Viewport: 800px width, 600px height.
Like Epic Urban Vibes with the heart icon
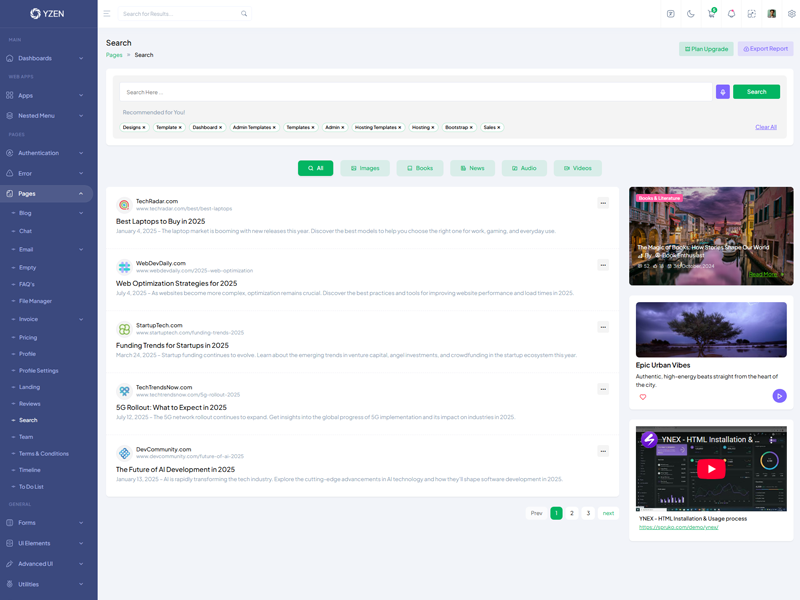[643, 397]
